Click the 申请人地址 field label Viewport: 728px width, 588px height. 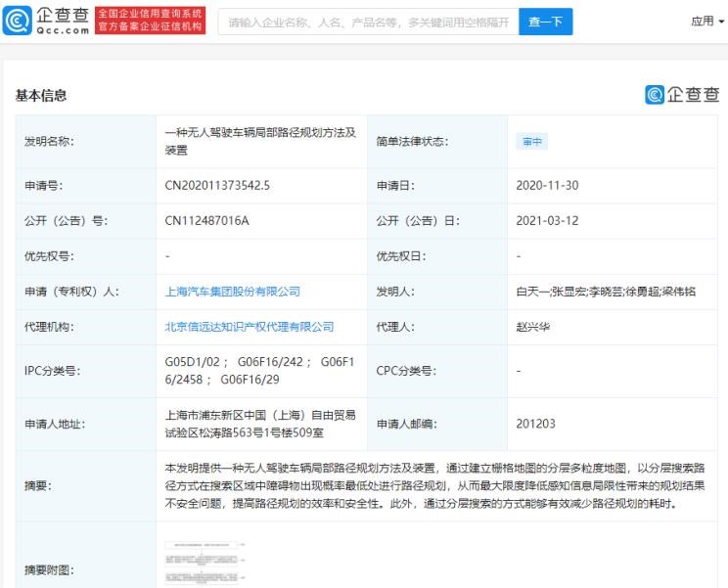[55, 424]
